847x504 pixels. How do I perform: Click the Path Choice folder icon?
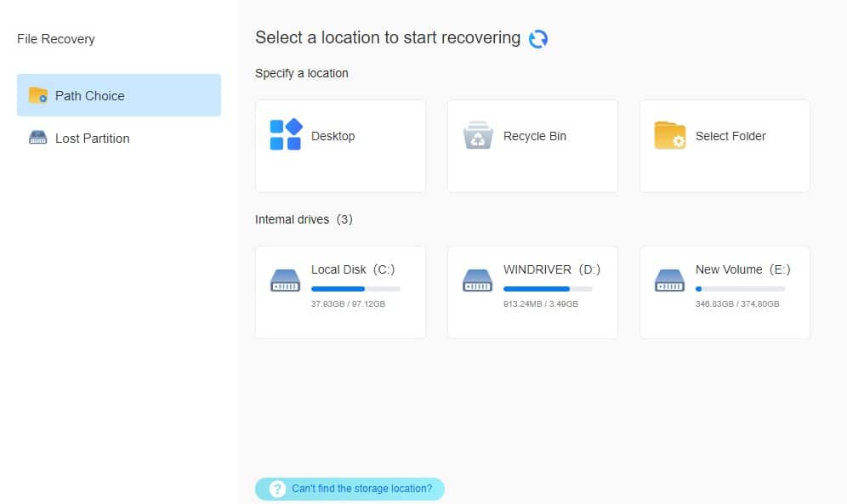tap(38, 95)
